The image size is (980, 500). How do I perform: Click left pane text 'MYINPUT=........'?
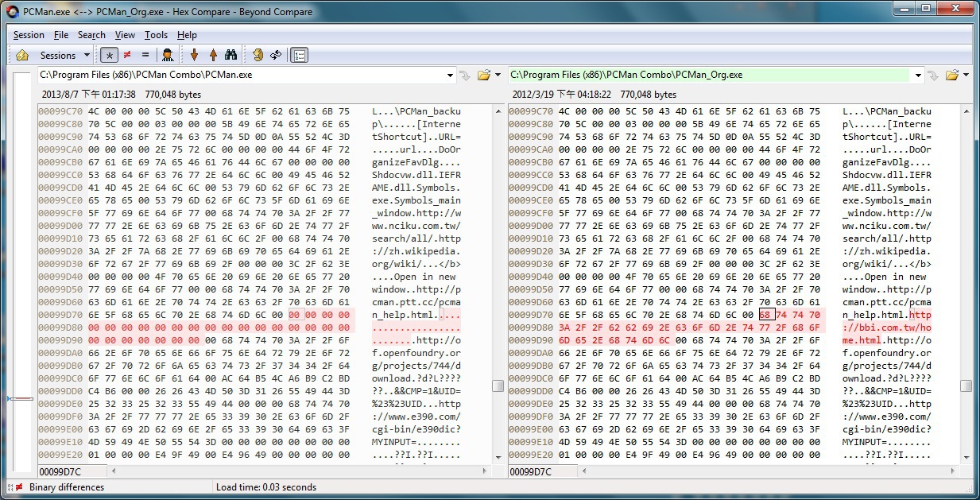click(416, 442)
